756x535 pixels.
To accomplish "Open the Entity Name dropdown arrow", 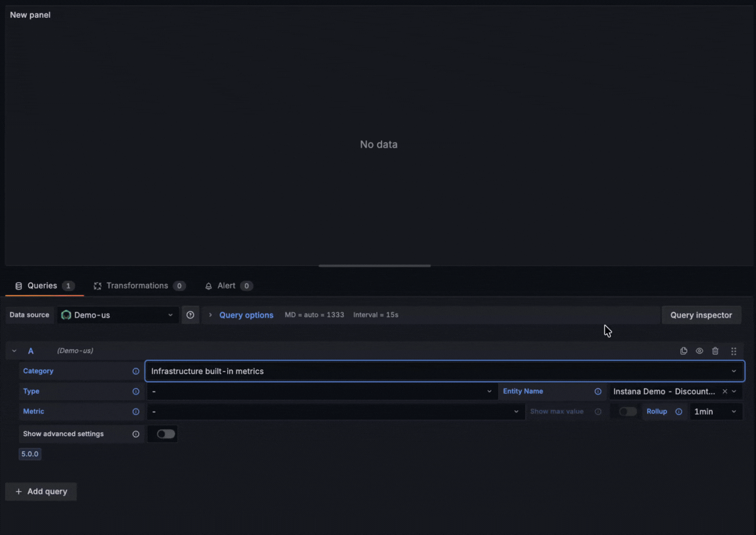I will pyautogui.click(x=734, y=391).
